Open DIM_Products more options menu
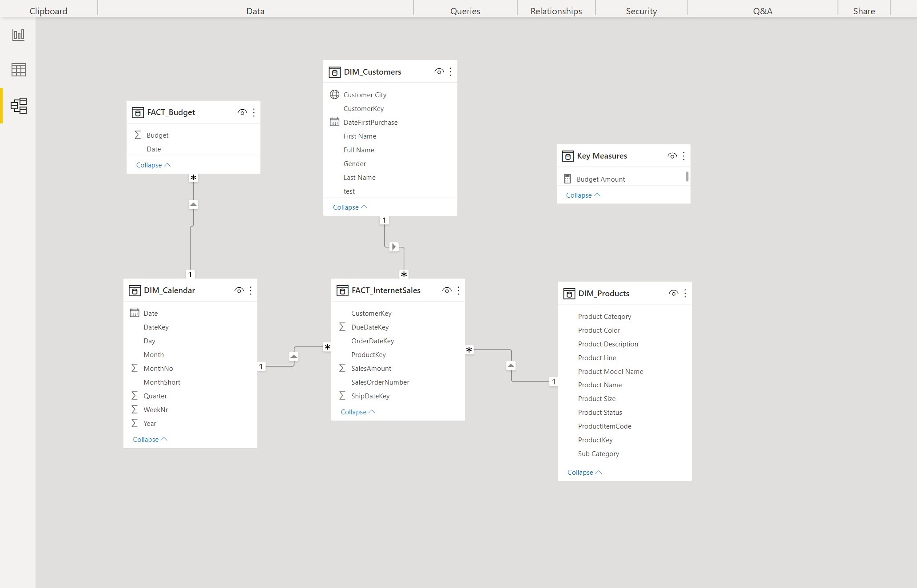 coord(685,294)
